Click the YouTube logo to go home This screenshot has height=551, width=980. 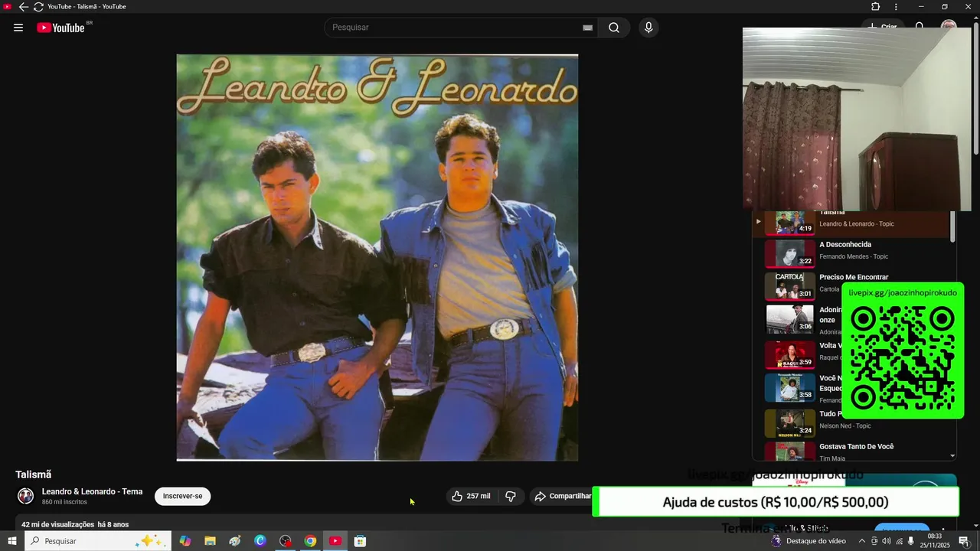click(60, 28)
